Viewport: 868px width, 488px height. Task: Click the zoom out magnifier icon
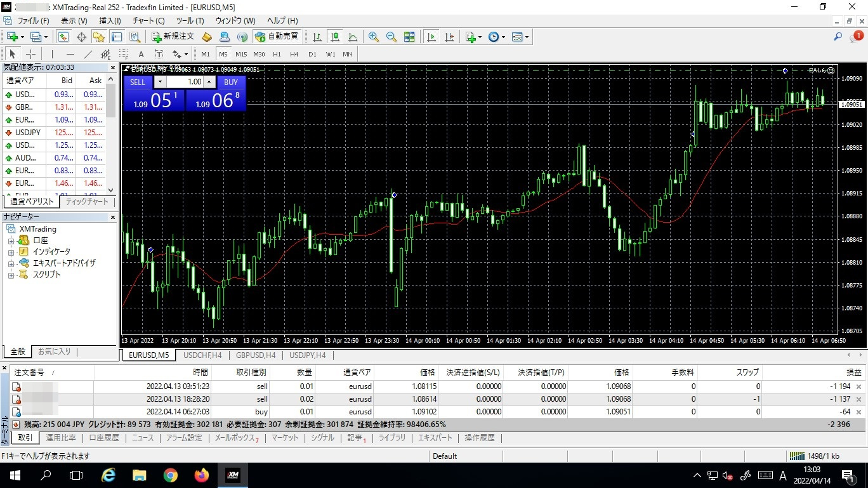[x=391, y=37]
